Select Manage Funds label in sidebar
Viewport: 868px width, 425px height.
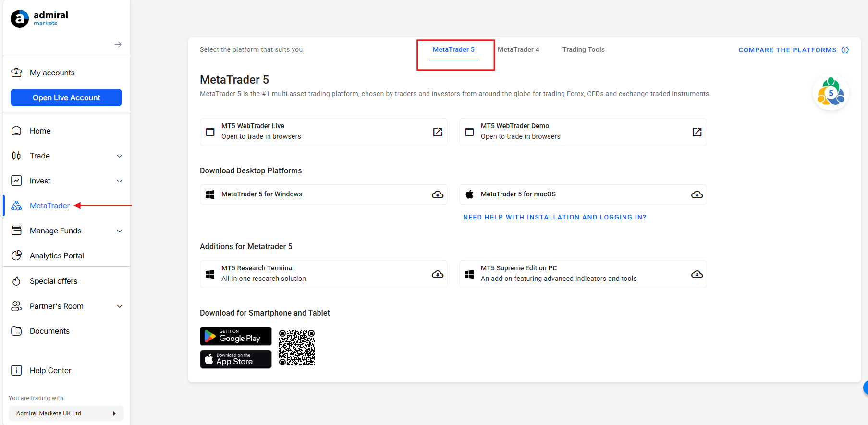(x=56, y=231)
